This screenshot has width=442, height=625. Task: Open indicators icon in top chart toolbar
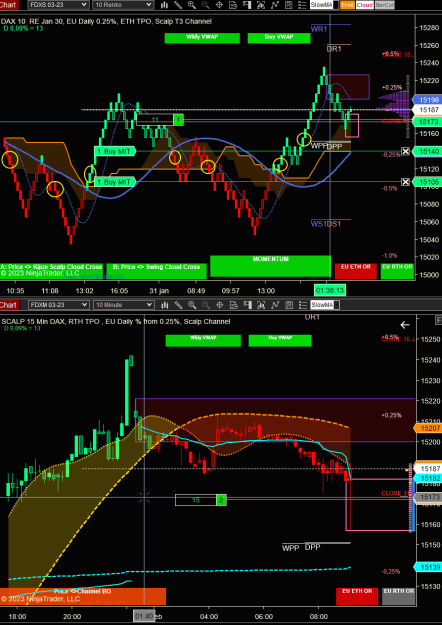(x=275, y=5)
